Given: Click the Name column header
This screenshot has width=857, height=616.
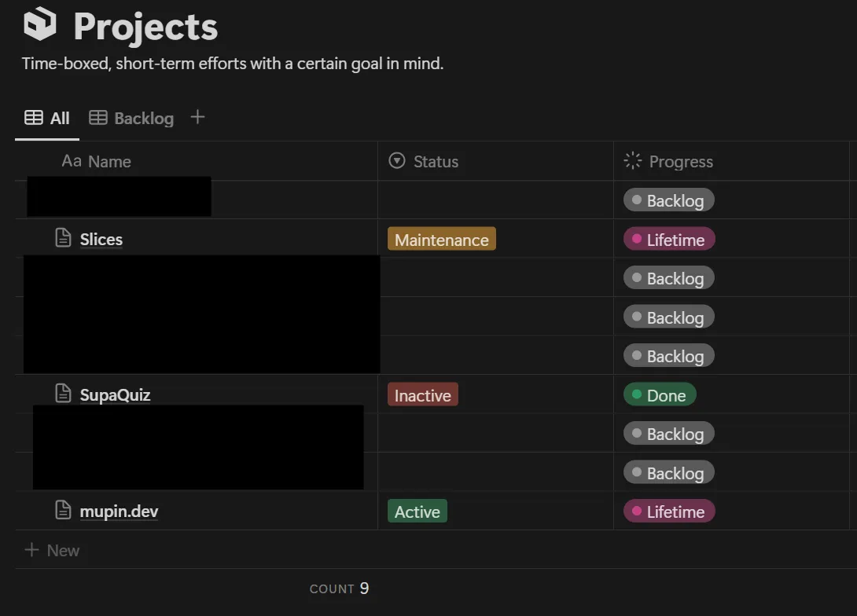Looking at the screenshot, I should click(x=109, y=161).
